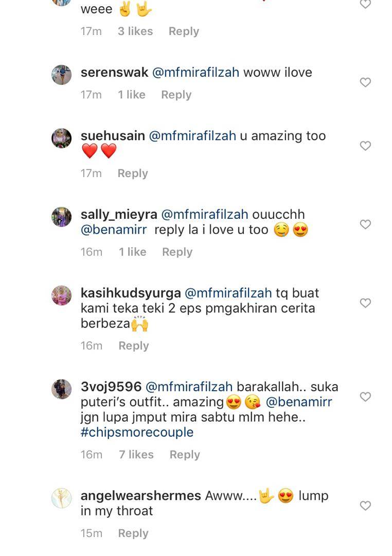
Task: Open the #chipsmorecouple hashtag
Action: pyautogui.click(x=137, y=432)
